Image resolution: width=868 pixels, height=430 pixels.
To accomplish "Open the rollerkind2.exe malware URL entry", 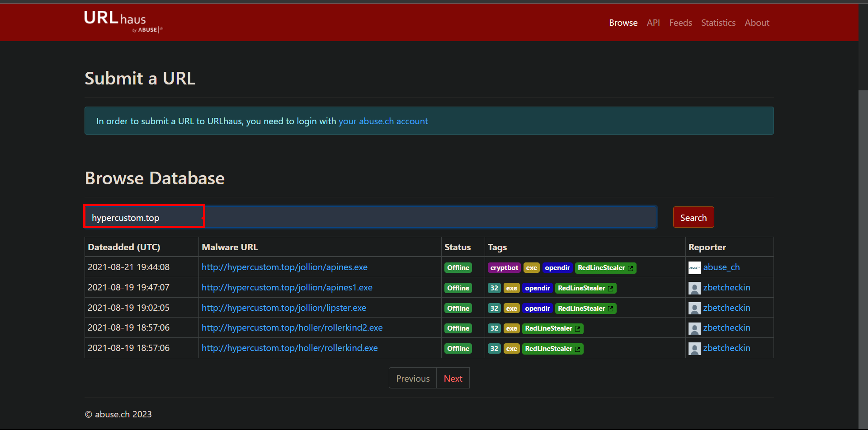I will point(292,327).
